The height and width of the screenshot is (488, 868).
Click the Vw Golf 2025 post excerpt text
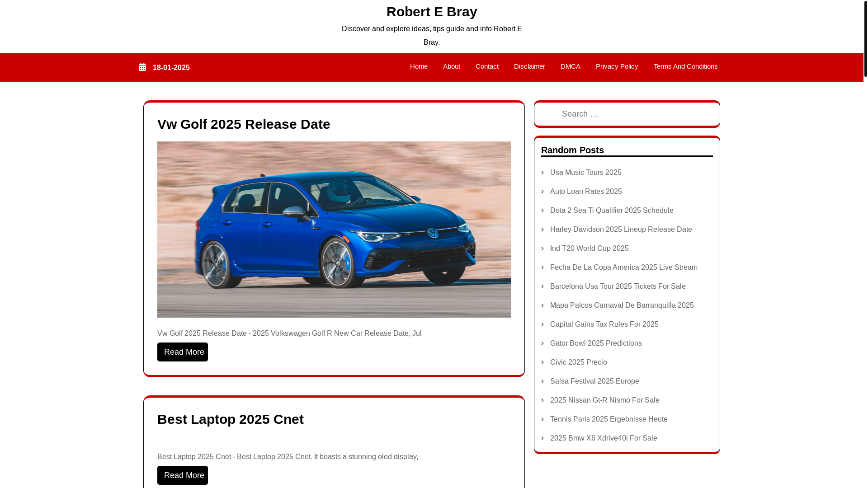289,333
